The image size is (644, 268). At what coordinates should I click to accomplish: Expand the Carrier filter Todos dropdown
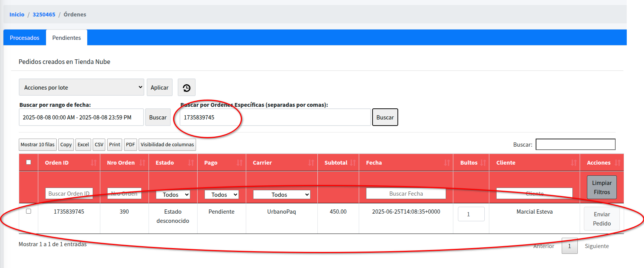tap(281, 194)
